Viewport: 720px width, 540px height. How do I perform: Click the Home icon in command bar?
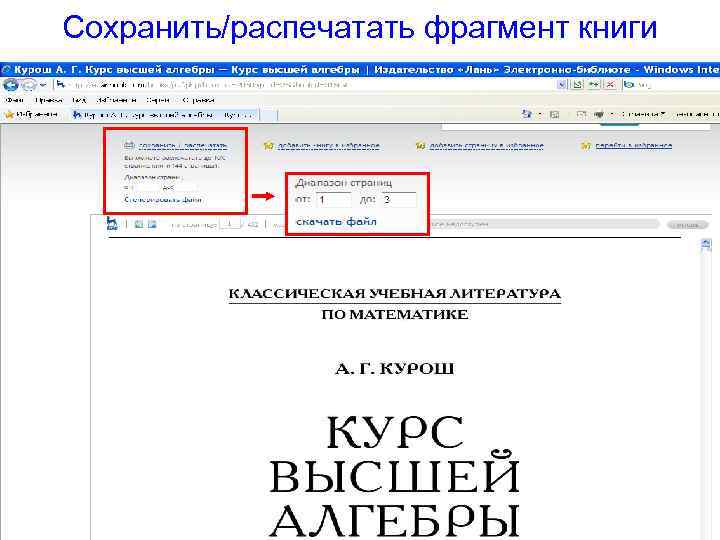click(x=526, y=114)
